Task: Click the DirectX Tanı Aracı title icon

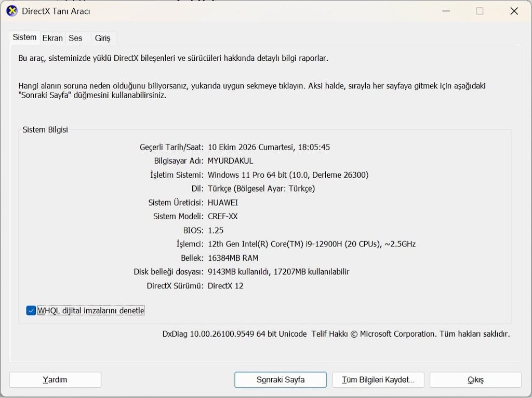Action: pyautogui.click(x=12, y=11)
